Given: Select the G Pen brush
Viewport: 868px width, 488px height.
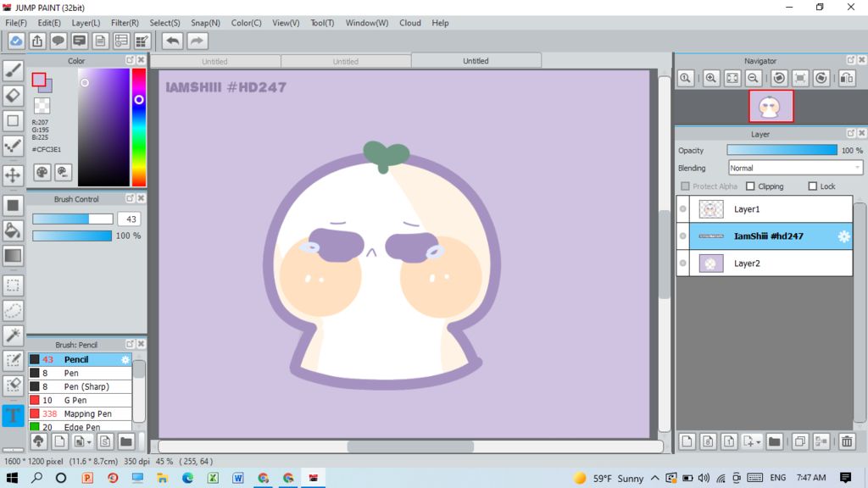Looking at the screenshot, I should click(81, 400).
